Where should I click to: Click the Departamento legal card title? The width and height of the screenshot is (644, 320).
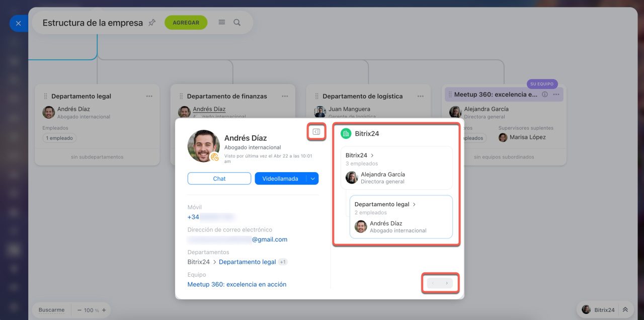81,96
